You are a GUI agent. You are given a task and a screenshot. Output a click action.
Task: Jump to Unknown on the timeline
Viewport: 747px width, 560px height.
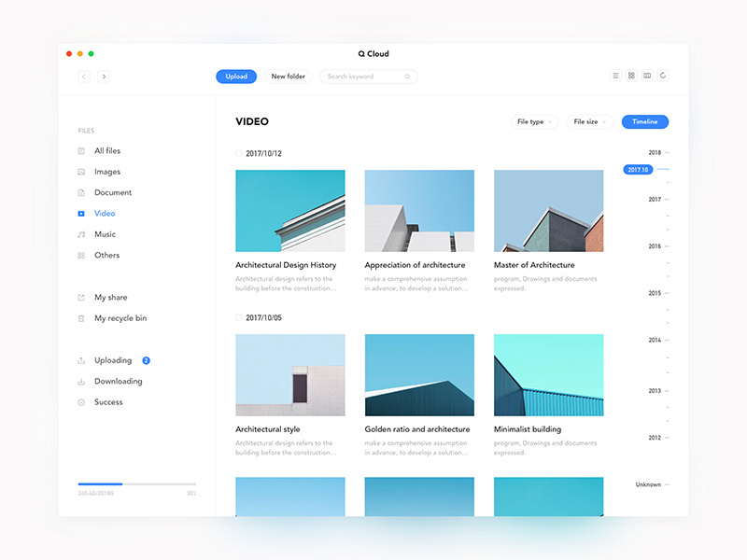tap(648, 484)
